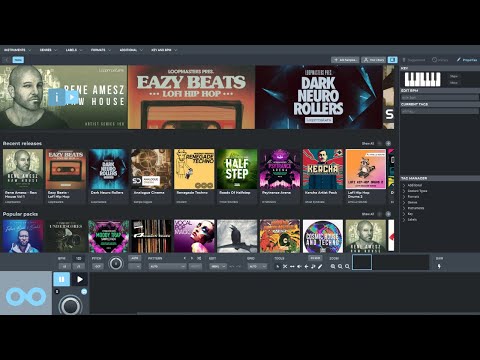Select the pencil draw tool in Tools
This screenshot has width=480, height=360.
(320, 266)
